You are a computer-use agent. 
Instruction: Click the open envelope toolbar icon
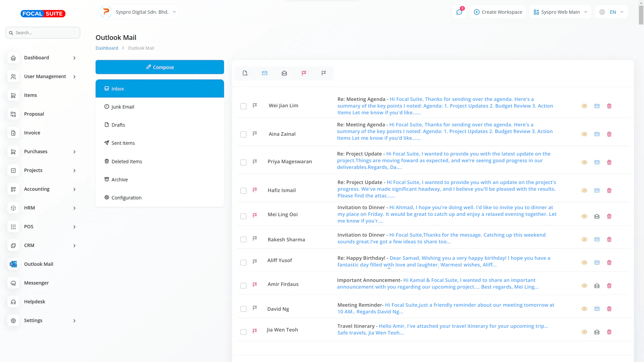(x=284, y=73)
